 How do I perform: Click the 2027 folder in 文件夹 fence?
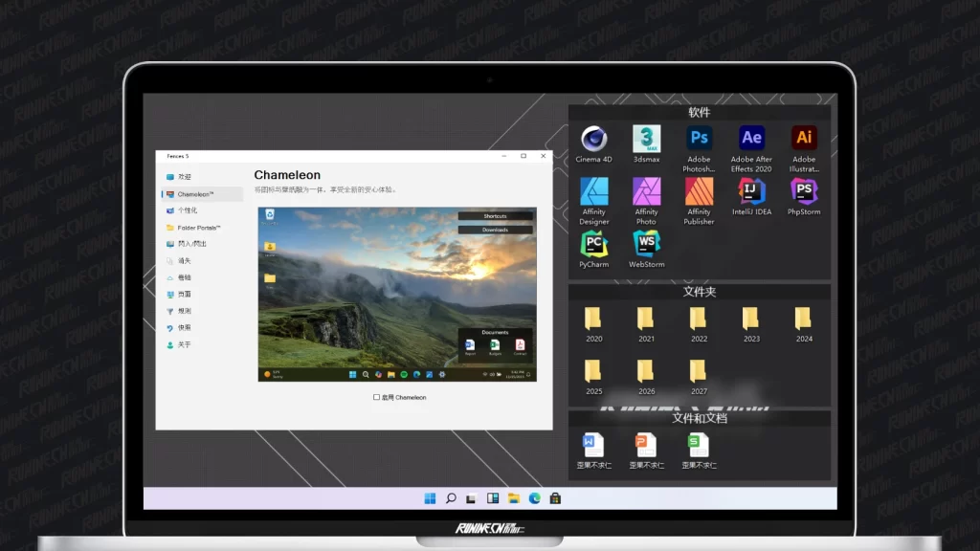pyautogui.click(x=699, y=372)
